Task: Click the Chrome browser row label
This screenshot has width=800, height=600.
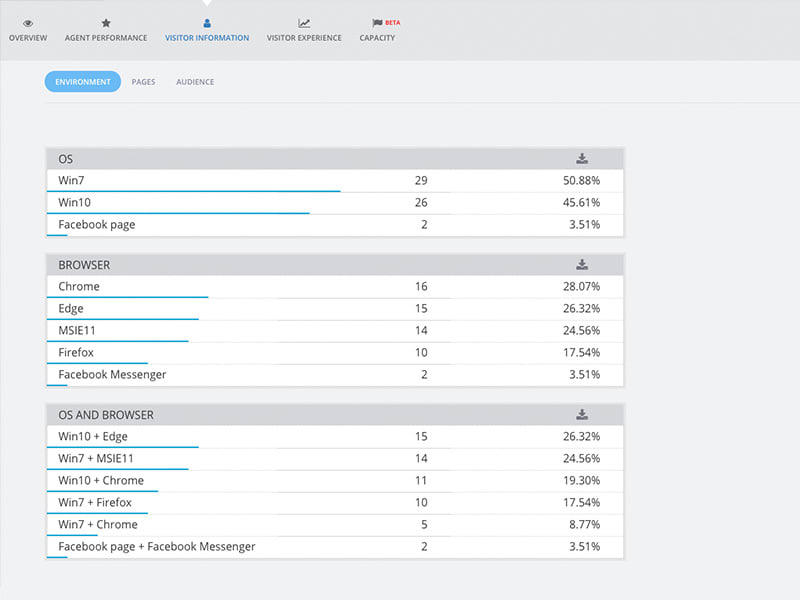Action: [x=79, y=286]
